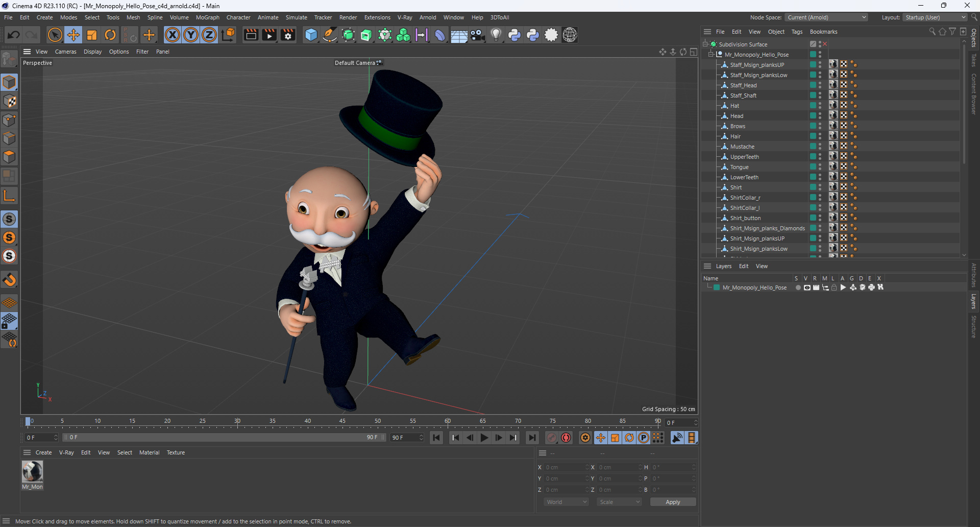980x527 pixels.
Task: Go to start of animation
Action: click(436, 438)
